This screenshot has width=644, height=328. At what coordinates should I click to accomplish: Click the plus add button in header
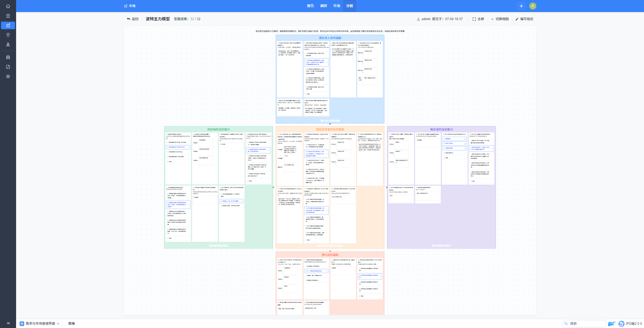click(x=521, y=6)
